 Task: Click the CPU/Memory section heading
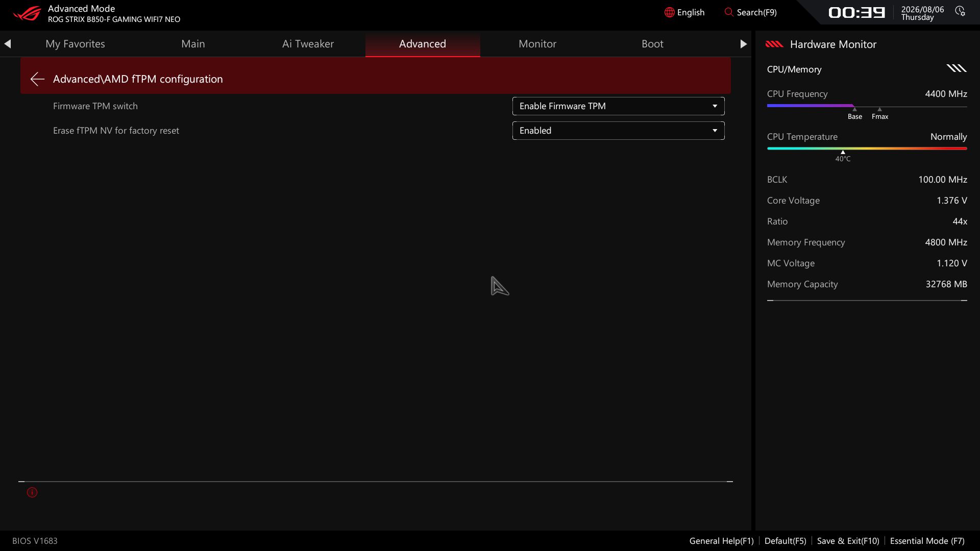click(x=794, y=69)
